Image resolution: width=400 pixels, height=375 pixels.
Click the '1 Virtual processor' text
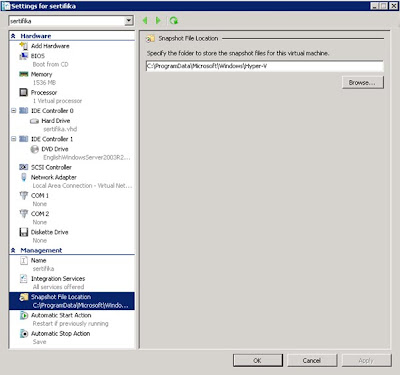click(57, 101)
